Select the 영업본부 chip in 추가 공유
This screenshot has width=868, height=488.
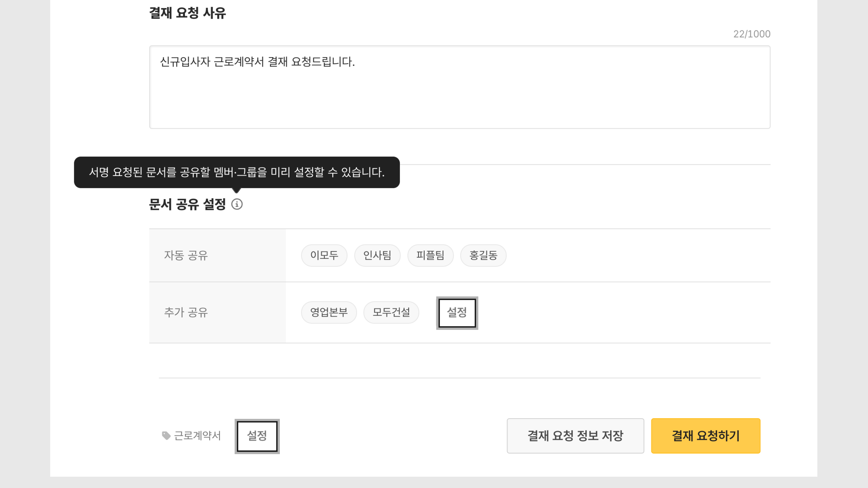point(328,312)
